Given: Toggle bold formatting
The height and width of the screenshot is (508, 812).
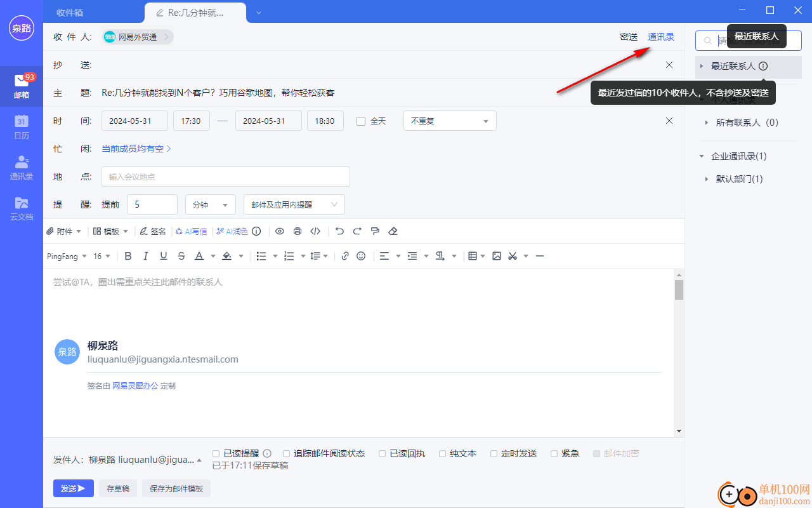Looking at the screenshot, I should point(128,256).
